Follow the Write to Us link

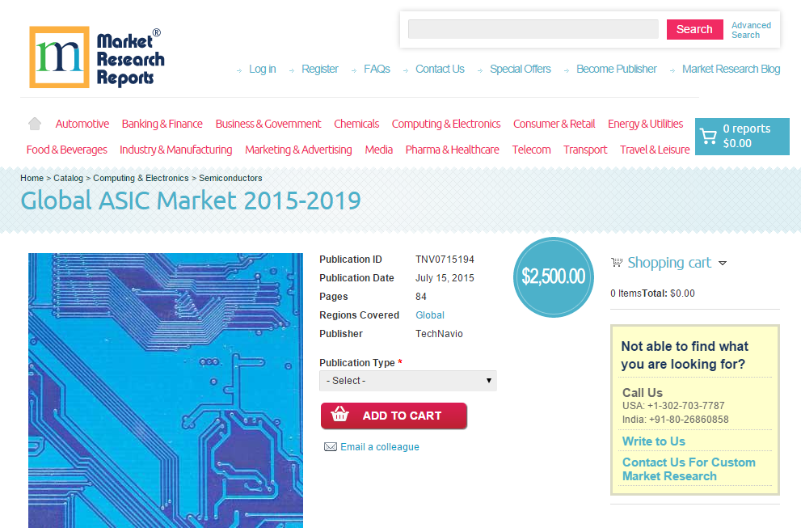click(653, 441)
